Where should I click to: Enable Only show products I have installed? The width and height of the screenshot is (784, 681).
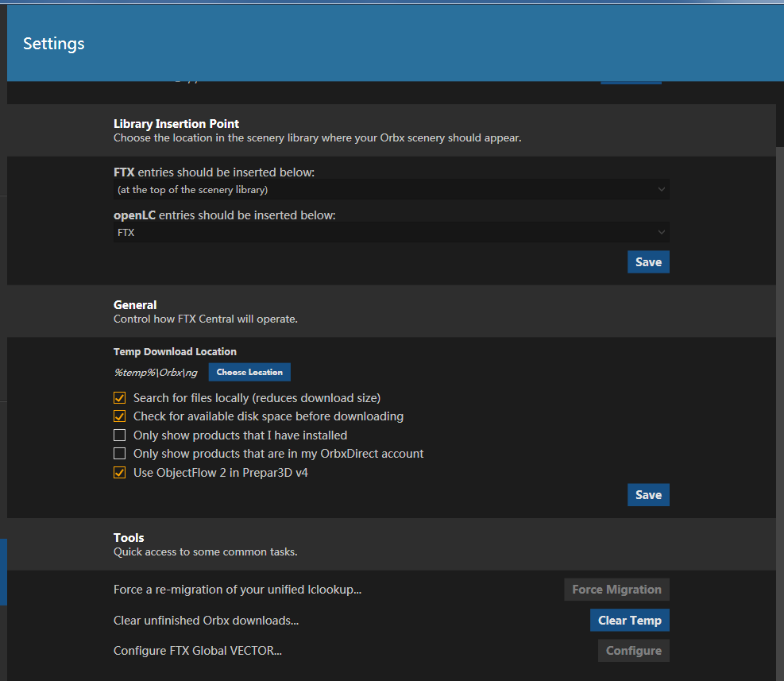[x=119, y=435]
